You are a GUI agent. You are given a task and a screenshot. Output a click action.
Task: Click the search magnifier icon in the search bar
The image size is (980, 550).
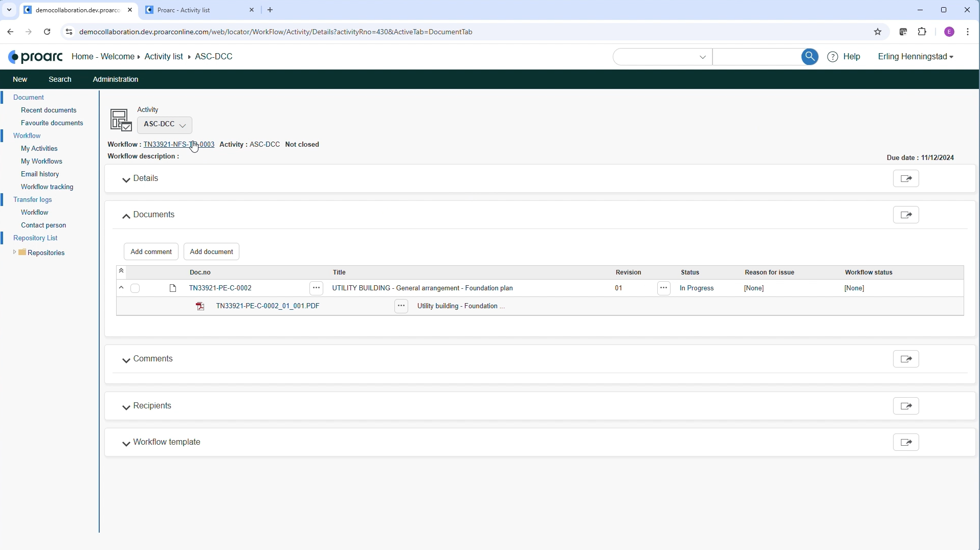coord(810,57)
